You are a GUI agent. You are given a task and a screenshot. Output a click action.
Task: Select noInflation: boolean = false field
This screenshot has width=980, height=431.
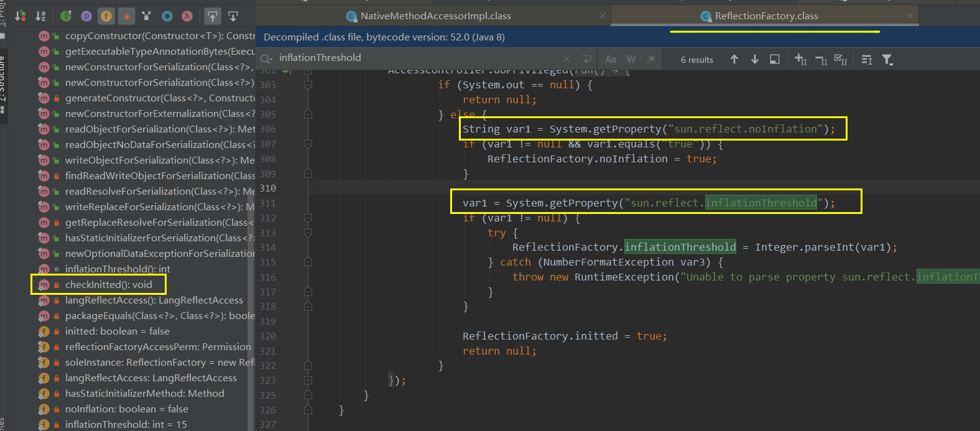point(126,409)
